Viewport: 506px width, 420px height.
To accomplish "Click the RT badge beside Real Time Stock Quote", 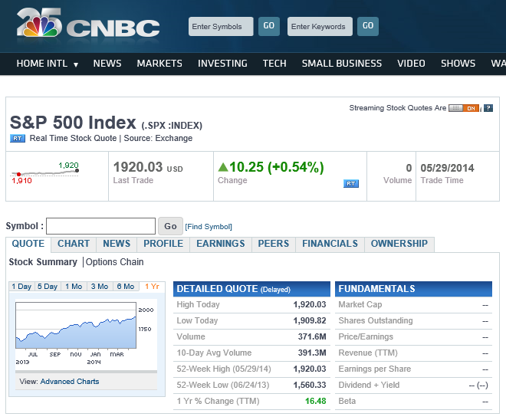I will (18, 139).
